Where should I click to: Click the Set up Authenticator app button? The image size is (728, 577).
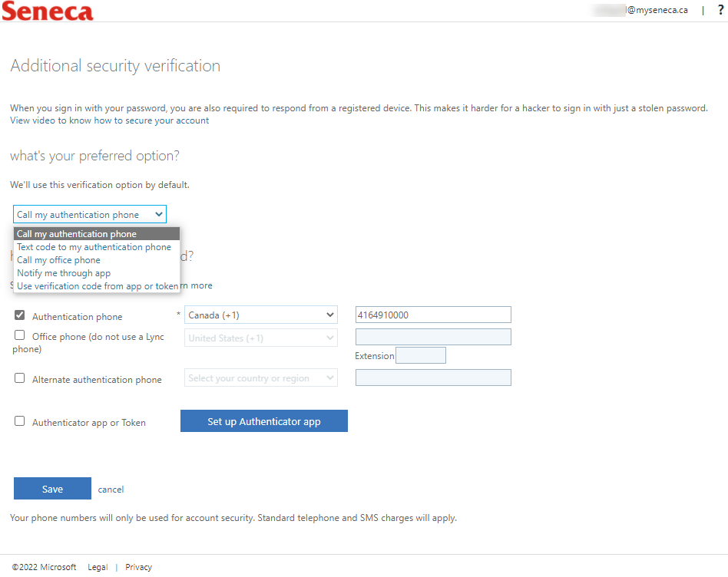coord(263,421)
